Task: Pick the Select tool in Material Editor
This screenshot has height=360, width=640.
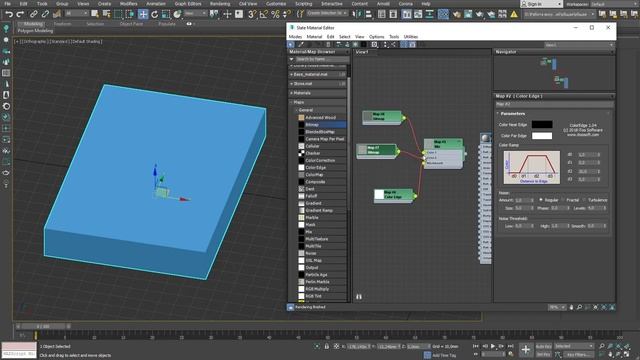Action: point(291,44)
